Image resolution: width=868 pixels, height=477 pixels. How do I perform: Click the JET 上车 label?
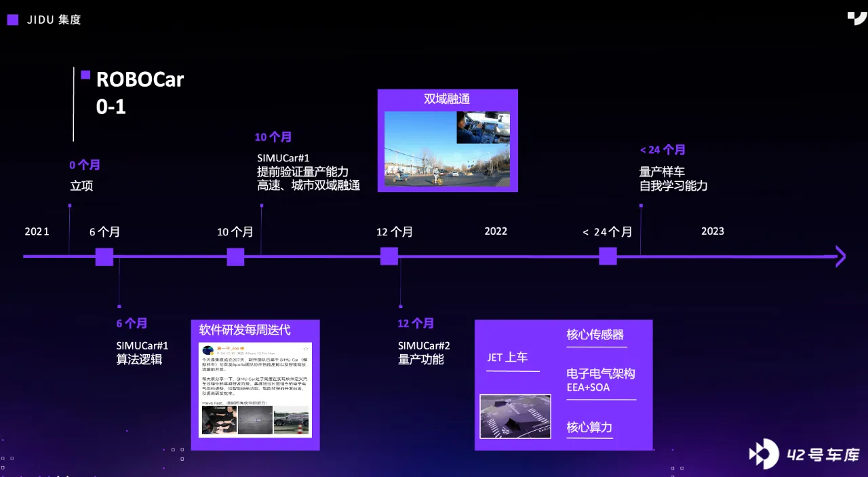coord(507,358)
